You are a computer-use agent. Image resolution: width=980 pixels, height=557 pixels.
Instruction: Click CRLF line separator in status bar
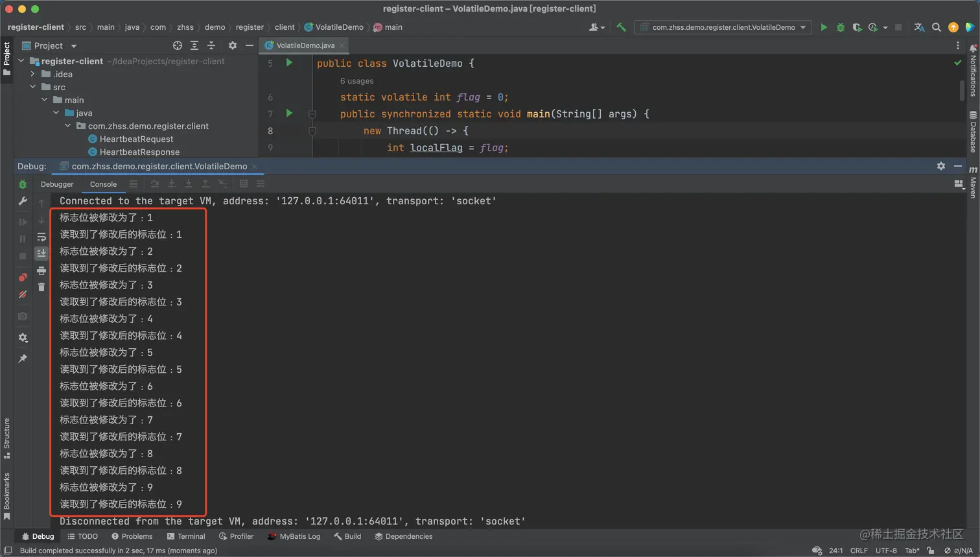tap(859, 551)
